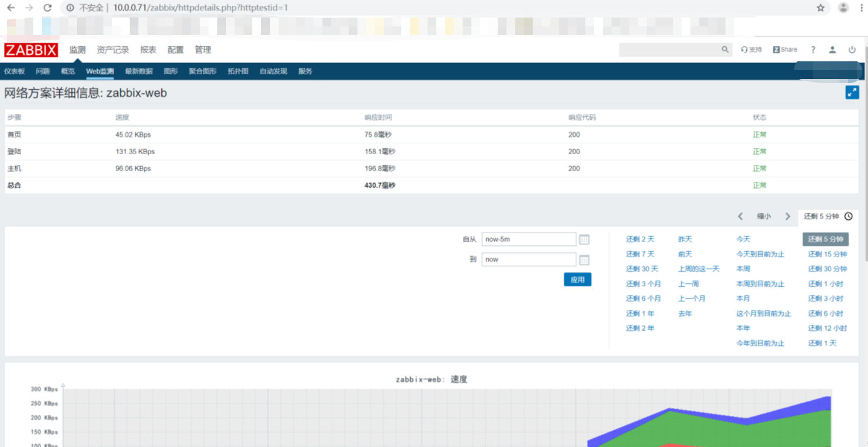The image size is (868, 447).
Task: Focus the 到 now input field
Action: (529, 259)
